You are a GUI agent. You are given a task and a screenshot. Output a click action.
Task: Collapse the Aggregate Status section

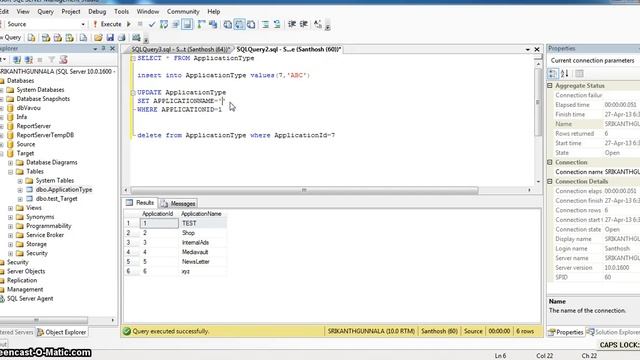(550, 86)
